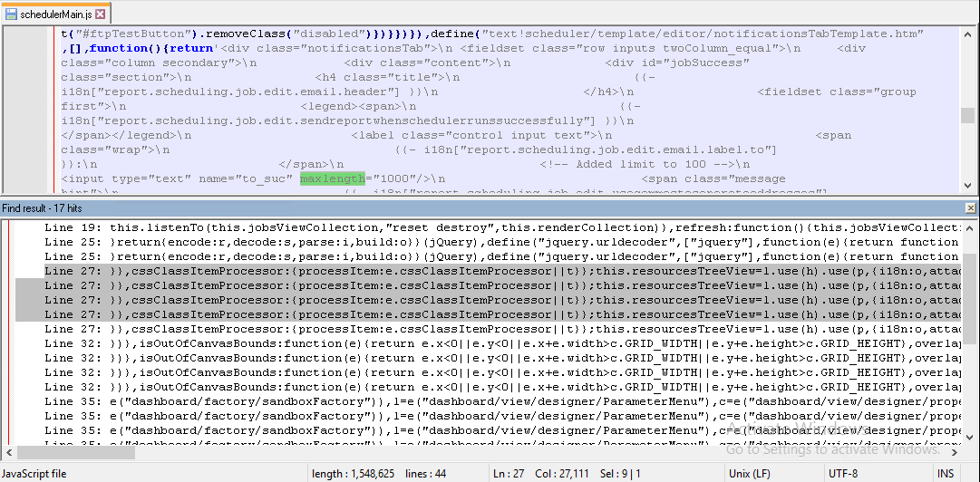
Task: Select the schedulerMain.js document tab
Action: coord(57,13)
